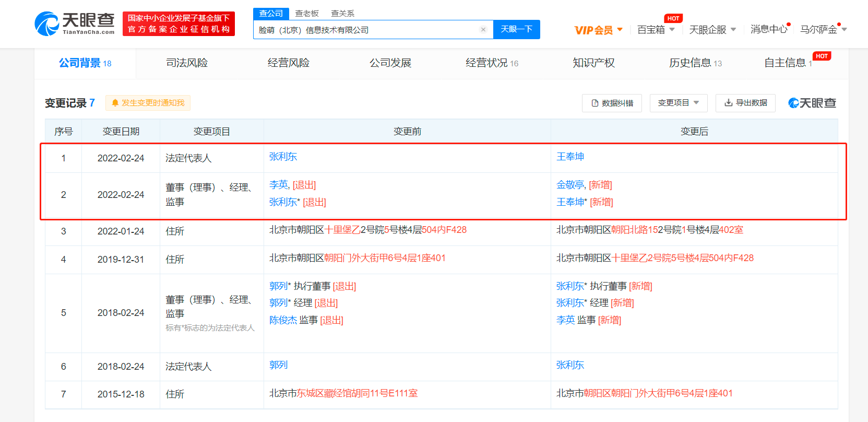Switch to the 查关系 search tab
The height and width of the screenshot is (422, 868).
tap(343, 14)
